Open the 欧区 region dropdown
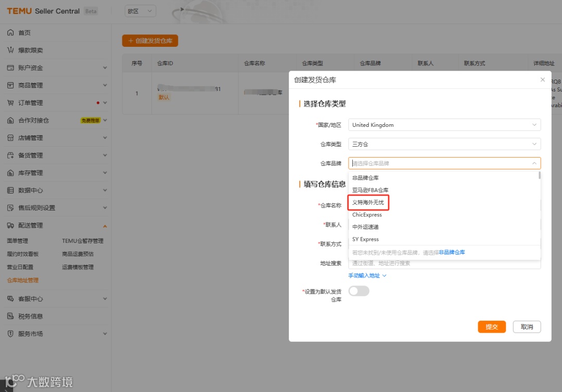Viewport: 562px width, 392px height. [x=140, y=11]
